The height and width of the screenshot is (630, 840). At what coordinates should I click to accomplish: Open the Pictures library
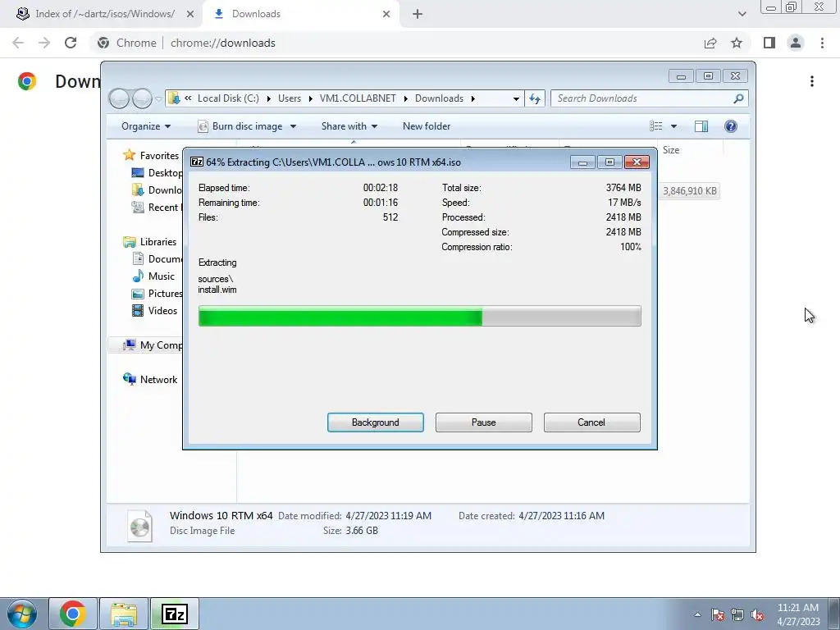(x=157, y=293)
